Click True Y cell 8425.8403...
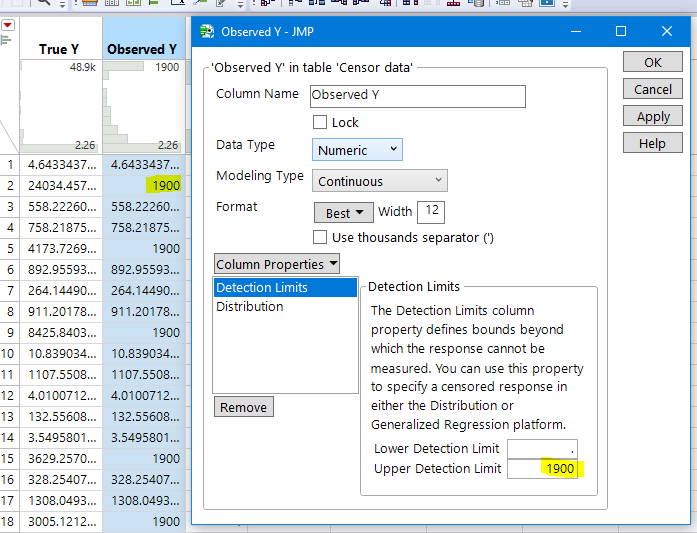 coord(61,333)
